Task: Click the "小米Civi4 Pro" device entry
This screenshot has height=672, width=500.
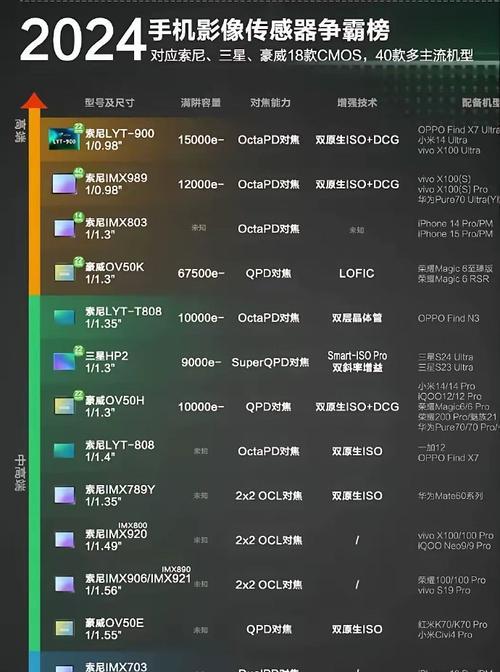Action: 445,635
